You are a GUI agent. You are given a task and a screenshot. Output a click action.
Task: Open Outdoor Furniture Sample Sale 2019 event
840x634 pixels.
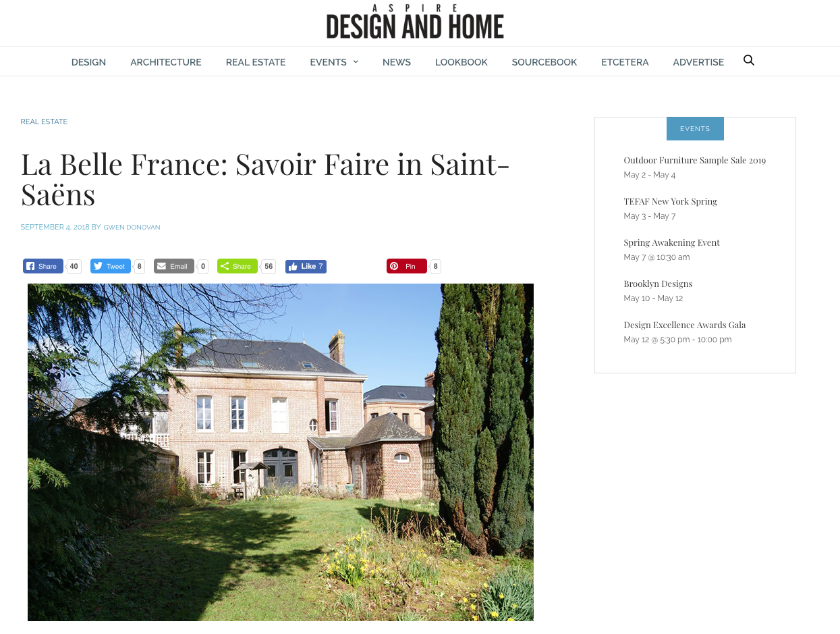tap(694, 160)
